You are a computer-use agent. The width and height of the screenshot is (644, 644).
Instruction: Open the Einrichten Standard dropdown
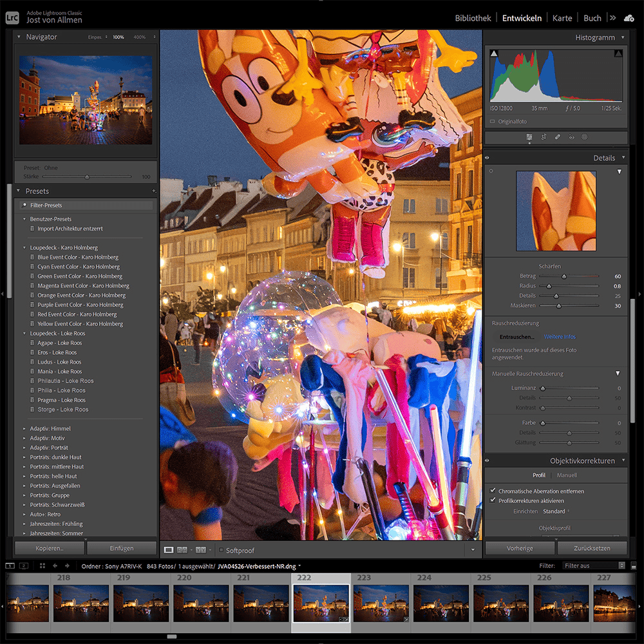pos(556,511)
